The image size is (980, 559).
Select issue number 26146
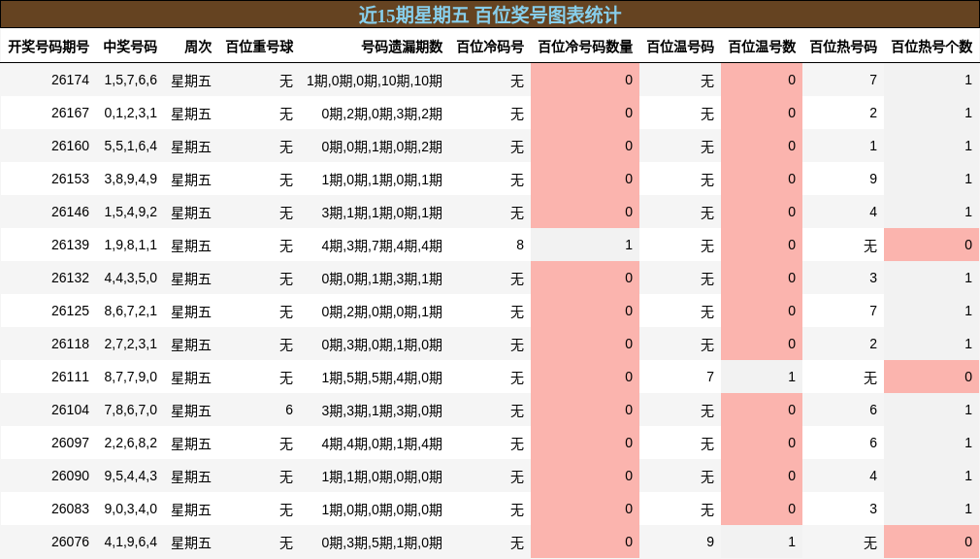click(x=70, y=212)
